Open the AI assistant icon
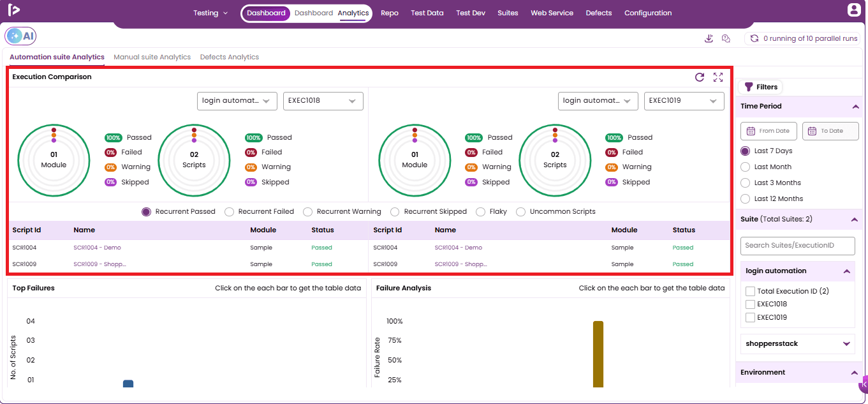The width and height of the screenshot is (868, 404). tap(21, 36)
